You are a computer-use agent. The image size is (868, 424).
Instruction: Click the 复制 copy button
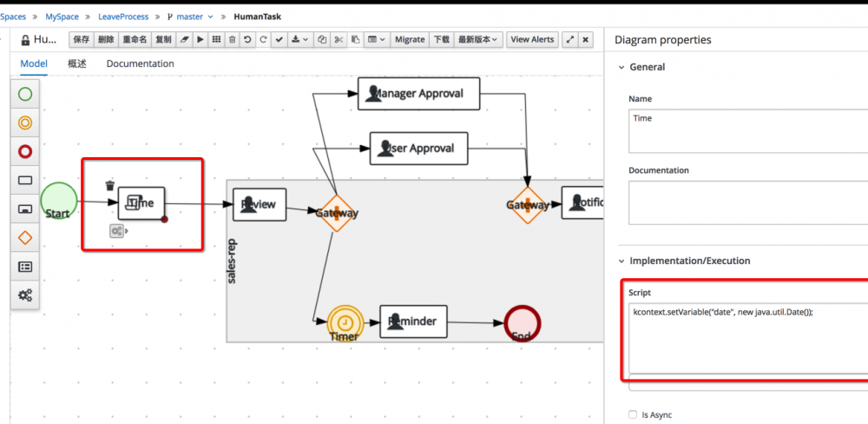pos(163,40)
